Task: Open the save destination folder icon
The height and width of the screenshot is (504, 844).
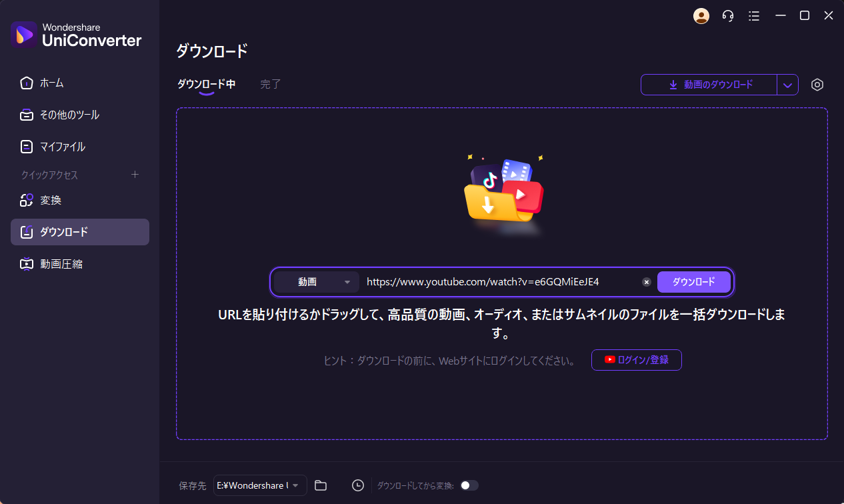Action: (x=321, y=485)
